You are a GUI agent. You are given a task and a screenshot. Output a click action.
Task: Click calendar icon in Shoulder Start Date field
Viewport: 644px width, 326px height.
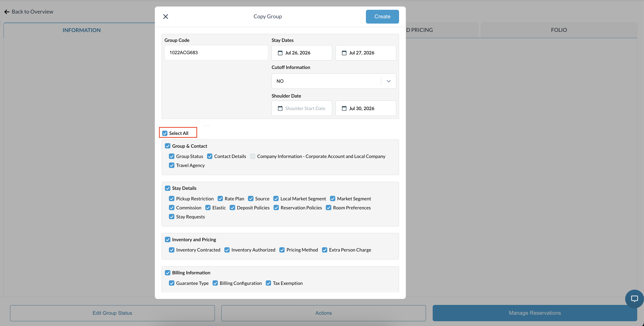coord(280,108)
